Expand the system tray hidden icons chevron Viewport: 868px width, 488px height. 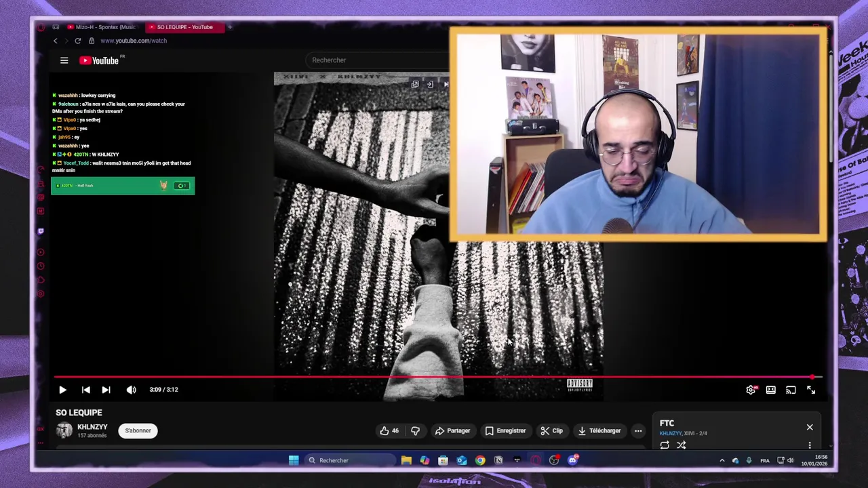pos(722,460)
